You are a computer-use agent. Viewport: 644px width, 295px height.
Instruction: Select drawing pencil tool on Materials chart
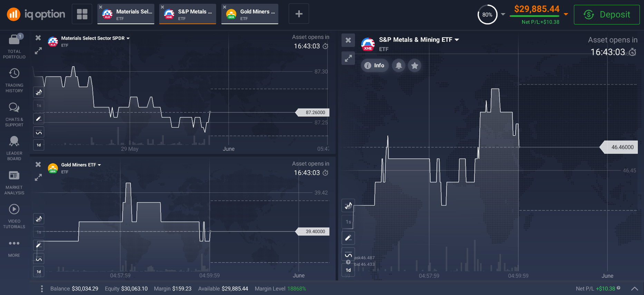click(39, 119)
